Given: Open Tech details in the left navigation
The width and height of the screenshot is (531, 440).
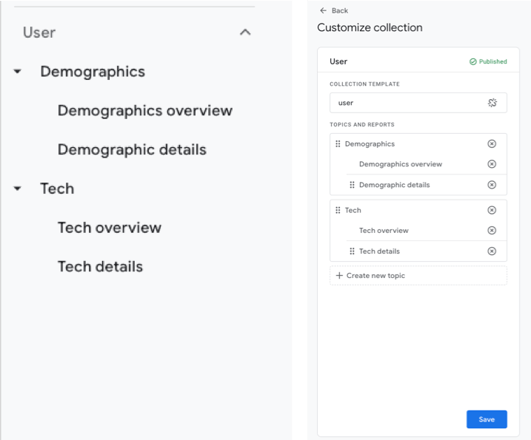Looking at the screenshot, I should [100, 267].
